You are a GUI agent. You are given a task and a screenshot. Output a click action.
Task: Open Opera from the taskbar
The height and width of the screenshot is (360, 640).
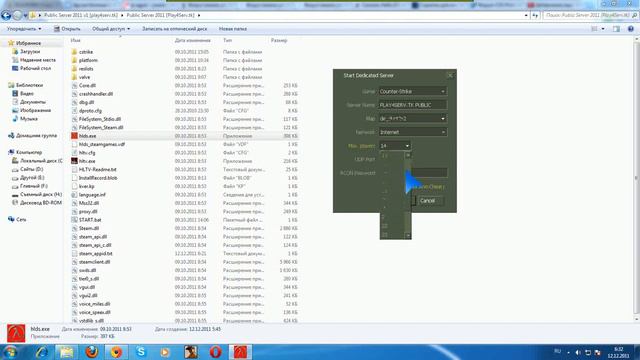point(216,352)
